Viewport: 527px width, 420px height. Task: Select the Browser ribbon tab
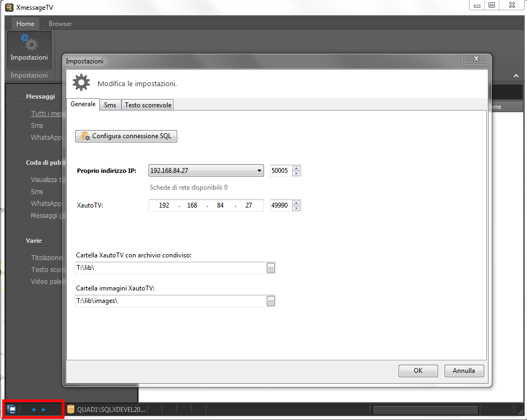[60, 24]
